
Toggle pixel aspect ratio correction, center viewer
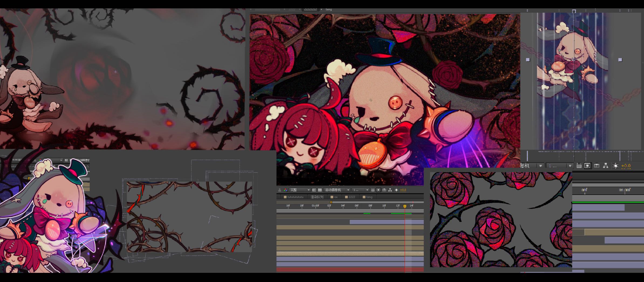coord(373,190)
